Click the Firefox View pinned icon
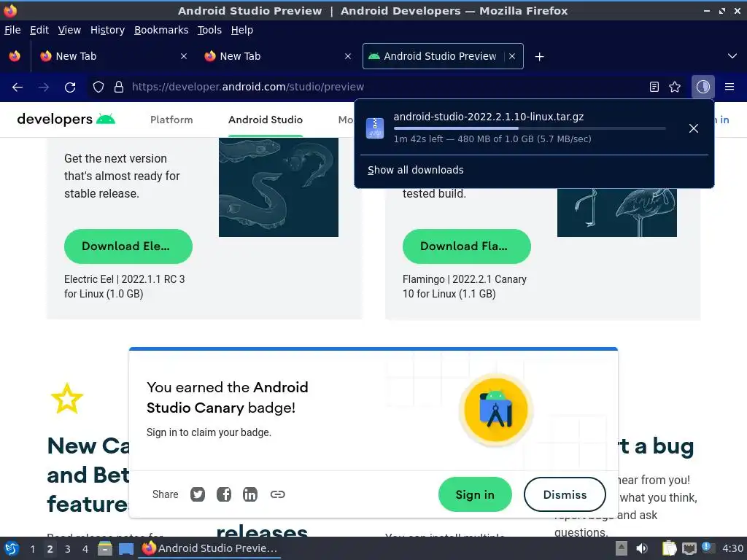This screenshot has width=747, height=560. click(x=15, y=56)
